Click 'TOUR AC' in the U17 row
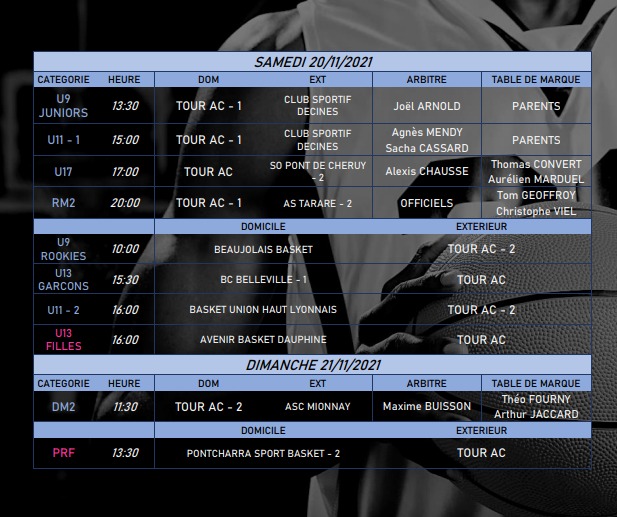617x517 pixels. pos(209,172)
